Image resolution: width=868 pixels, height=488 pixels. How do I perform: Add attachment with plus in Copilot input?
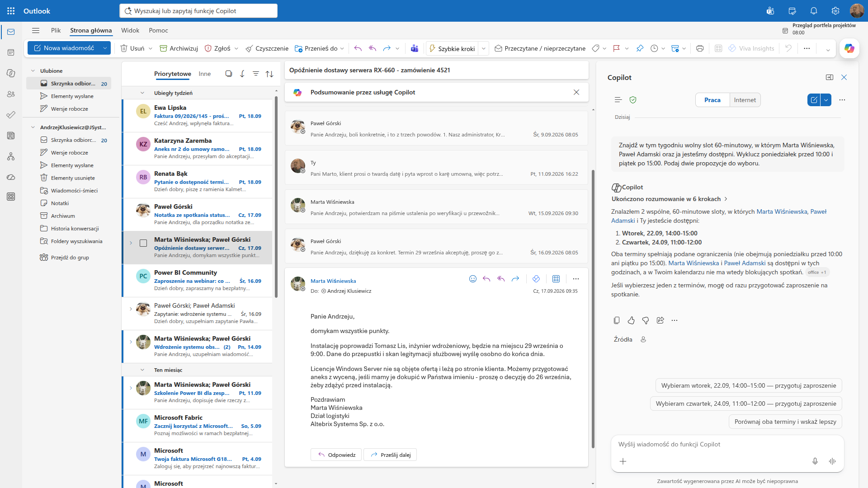point(623,461)
